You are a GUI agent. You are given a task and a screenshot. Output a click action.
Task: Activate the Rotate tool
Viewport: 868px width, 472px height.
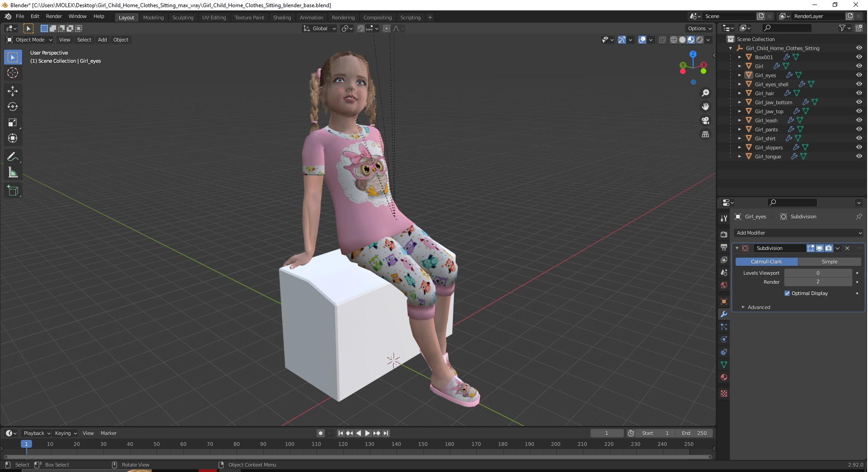pyautogui.click(x=13, y=107)
